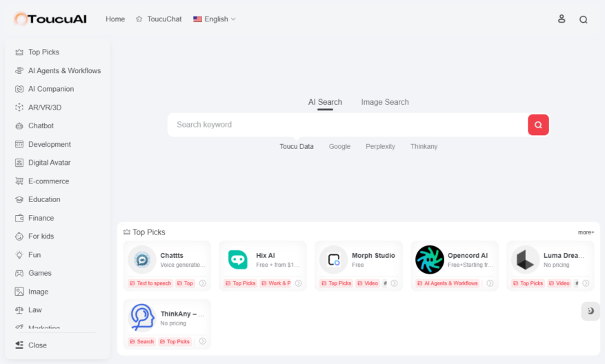
Task: Open the Games category
Action: [33, 273]
